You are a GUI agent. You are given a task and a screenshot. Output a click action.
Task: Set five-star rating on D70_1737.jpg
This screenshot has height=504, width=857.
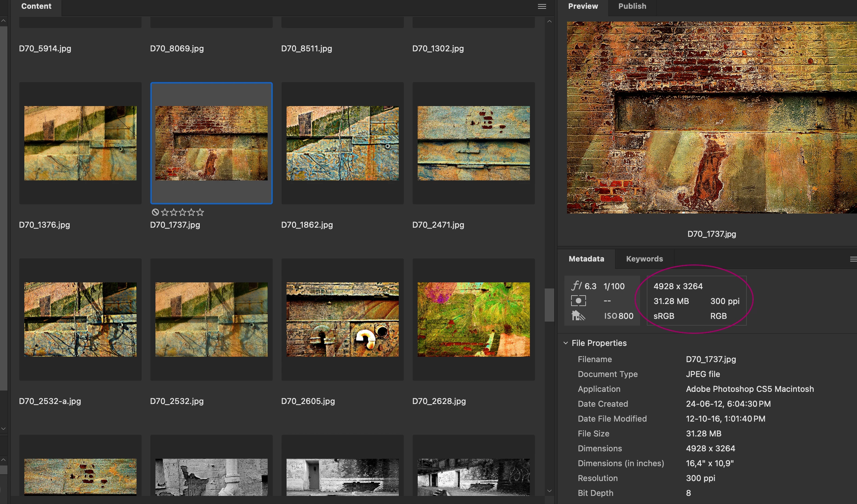click(x=200, y=212)
